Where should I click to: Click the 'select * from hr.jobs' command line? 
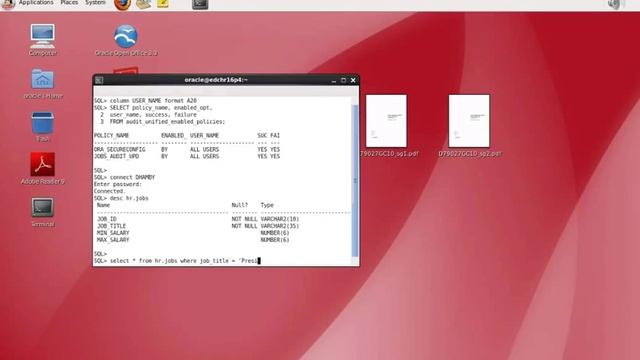[x=177, y=260]
